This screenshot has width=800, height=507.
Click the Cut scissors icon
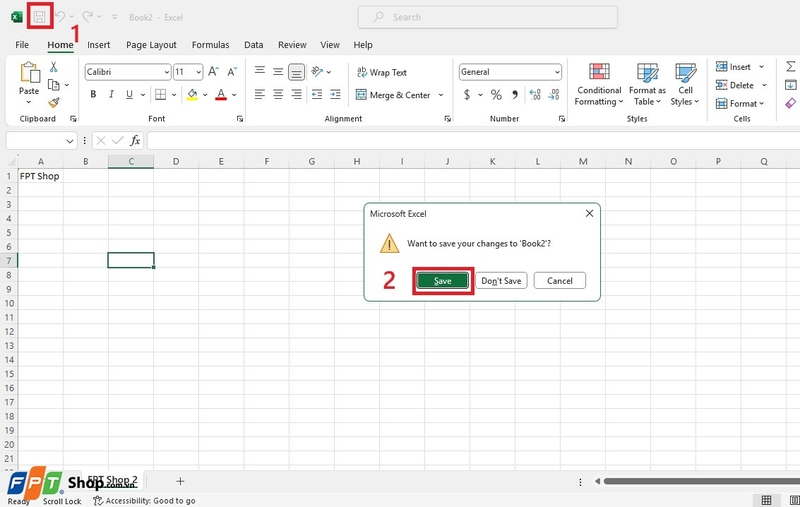coord(54,67)
